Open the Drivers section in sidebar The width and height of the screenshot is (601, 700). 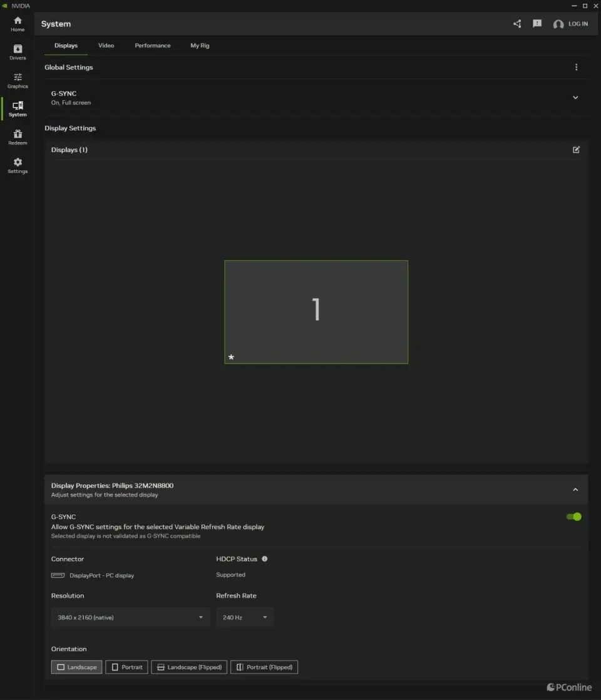click(18, 52)
